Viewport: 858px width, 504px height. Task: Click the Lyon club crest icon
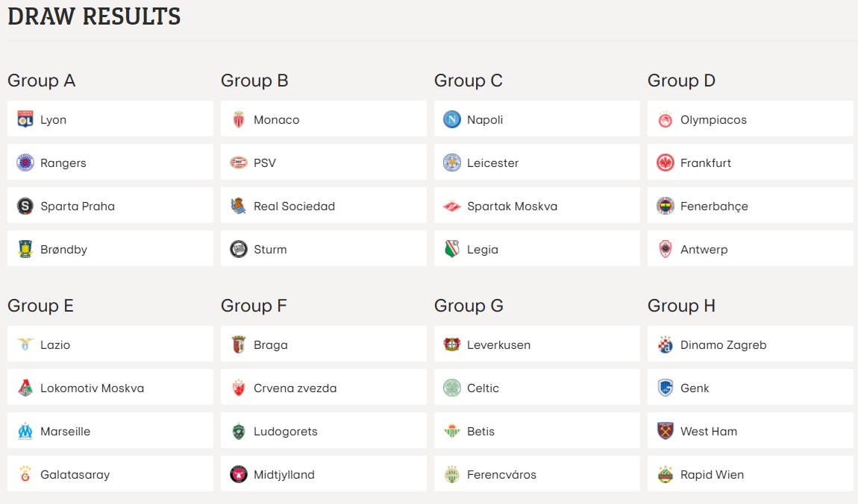[25, 119]
